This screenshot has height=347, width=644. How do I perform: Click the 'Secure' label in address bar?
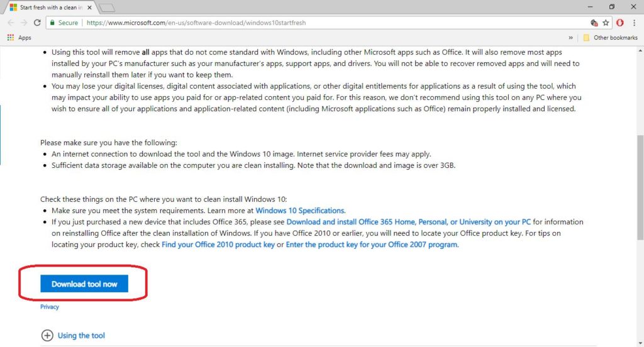click(68, 23)
